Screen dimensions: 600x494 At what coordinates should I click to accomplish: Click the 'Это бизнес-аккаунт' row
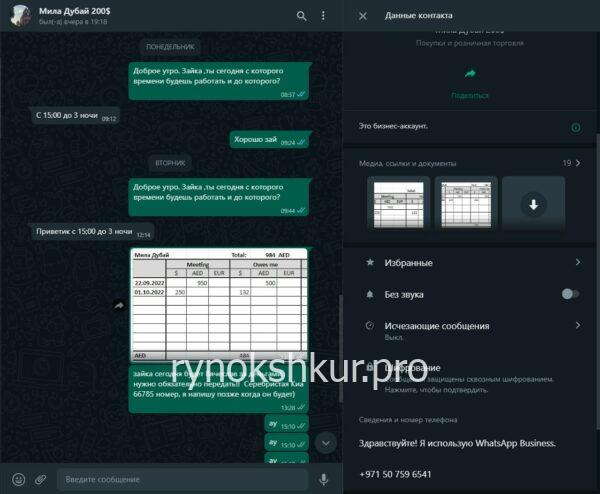[470, 126]
